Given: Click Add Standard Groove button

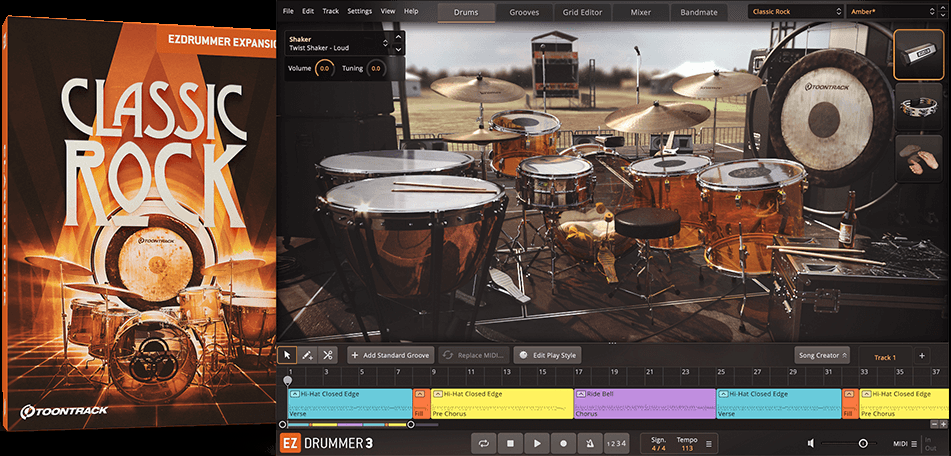Looking at the screenshot, I should tap(391, 355).
